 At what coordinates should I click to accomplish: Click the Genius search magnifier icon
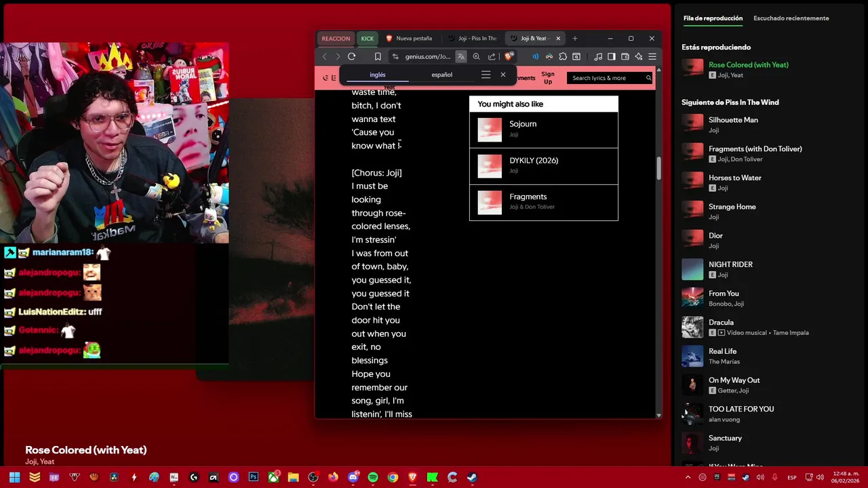point(648,78)
